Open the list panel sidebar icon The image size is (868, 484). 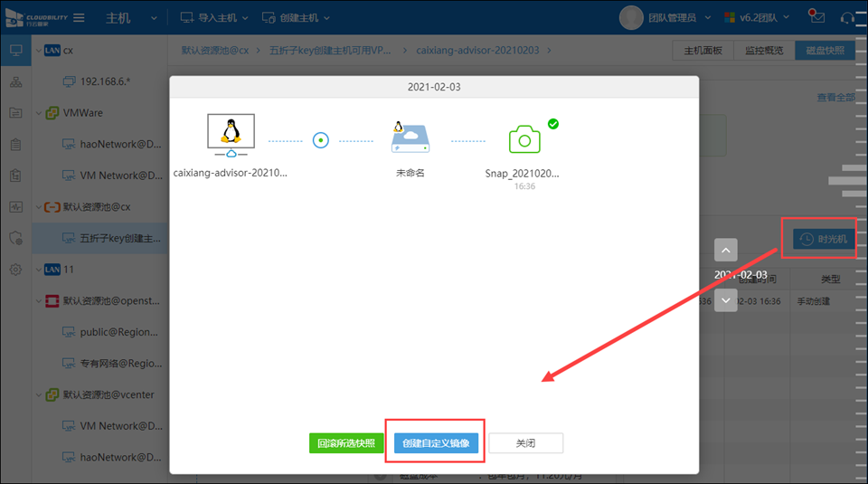click(x=16, y=113)
